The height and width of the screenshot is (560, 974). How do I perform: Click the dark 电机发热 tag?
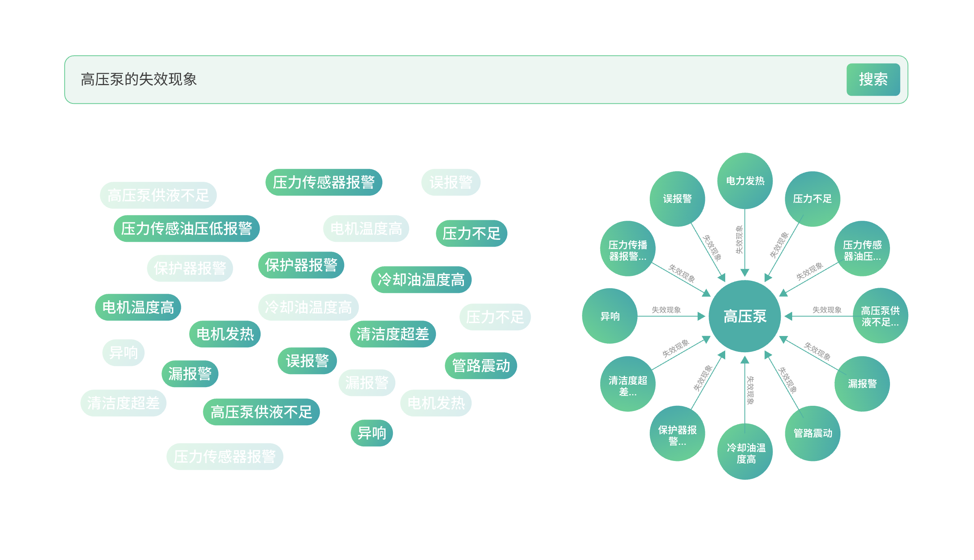[225, 334]
